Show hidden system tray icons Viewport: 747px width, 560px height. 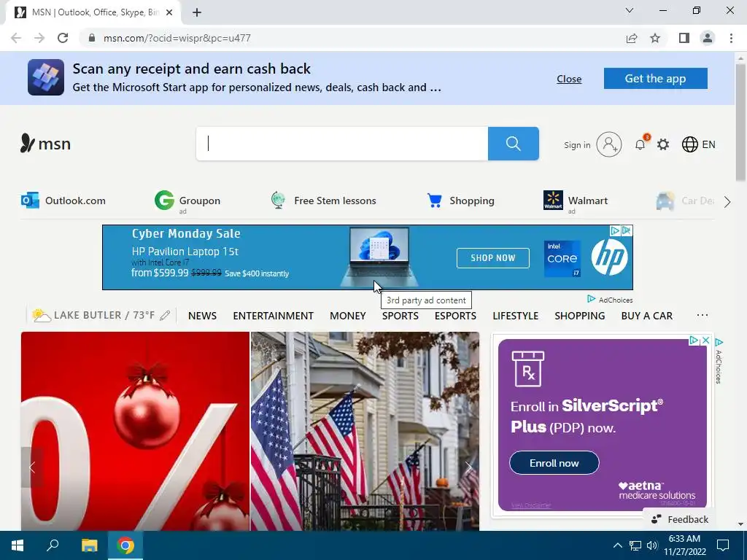pyautogui.click(x=617, y=545)
